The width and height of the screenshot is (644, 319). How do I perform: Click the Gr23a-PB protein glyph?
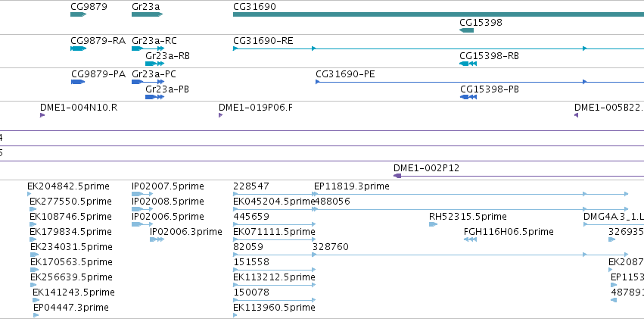pyautogui.click(x=154, y=97)
